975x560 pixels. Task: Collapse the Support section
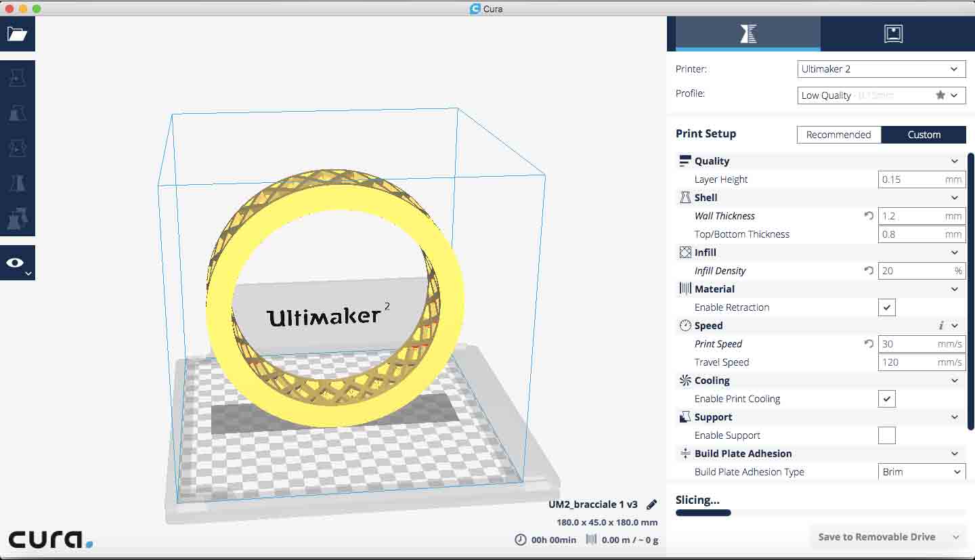pos(954,417)
